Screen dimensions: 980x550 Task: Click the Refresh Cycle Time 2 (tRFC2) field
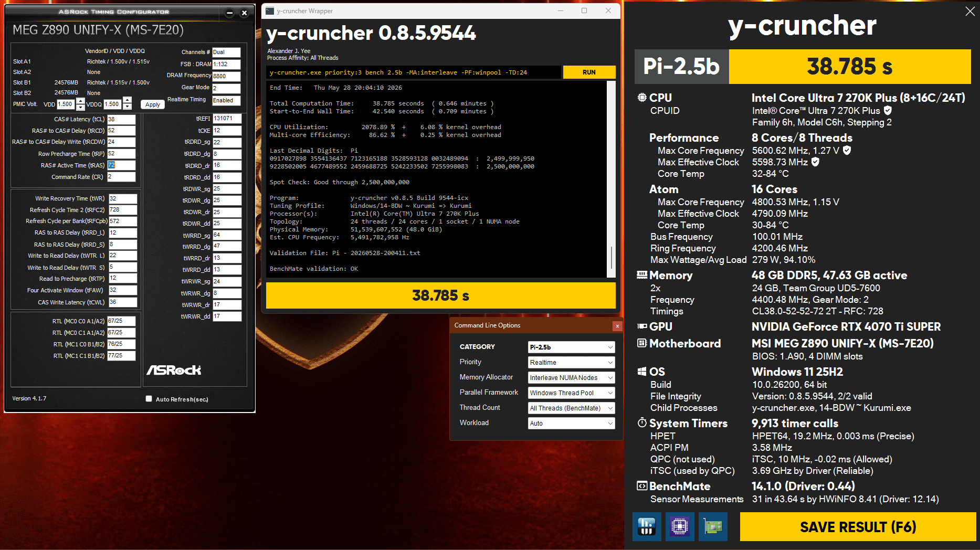[122, 210]
